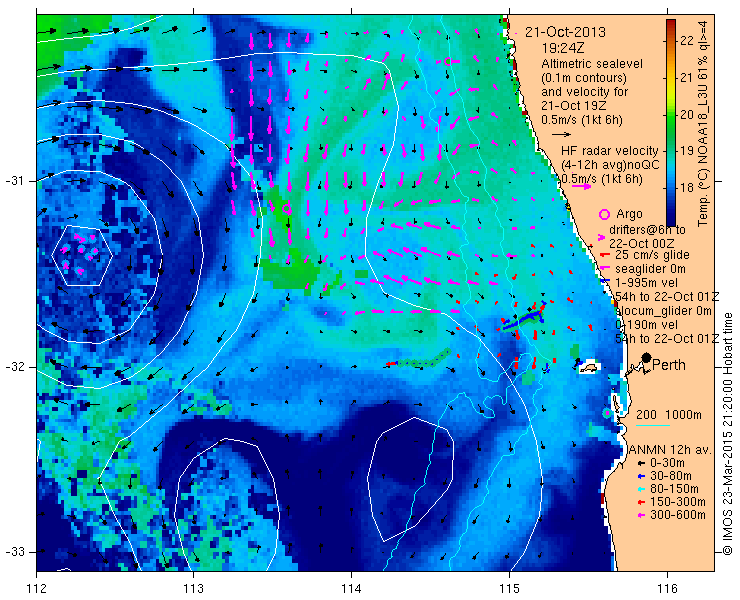
Task: Click the magenta HF radar legend arrow
Action: point(581,186)
